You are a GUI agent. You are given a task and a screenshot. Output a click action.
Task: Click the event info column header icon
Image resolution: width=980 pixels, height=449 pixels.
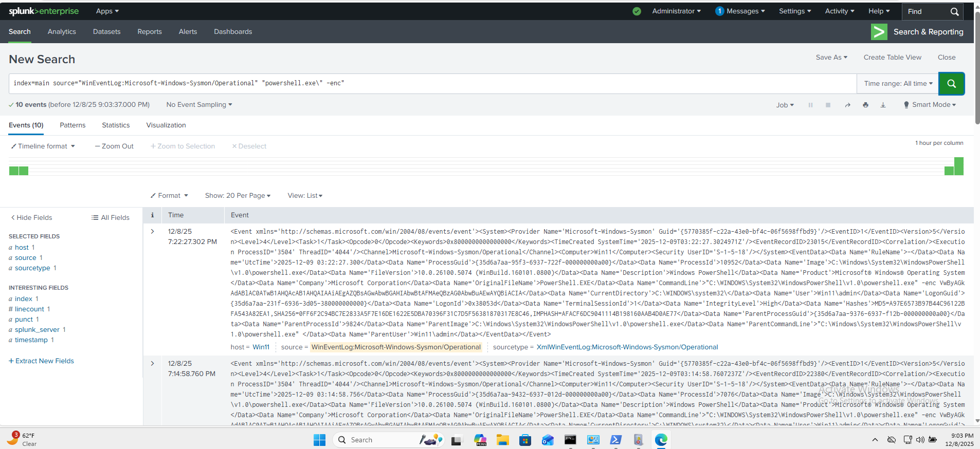point(152,215)
